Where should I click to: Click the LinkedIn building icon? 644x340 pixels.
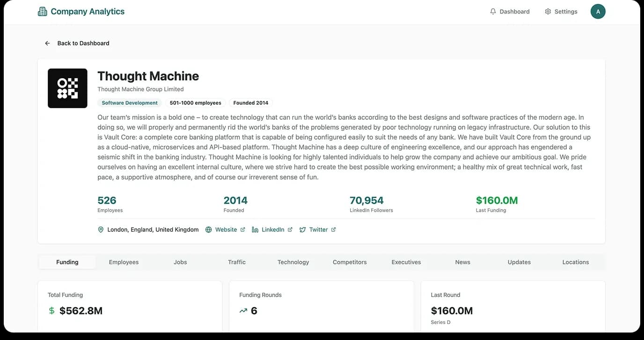(x=255, y=229)
